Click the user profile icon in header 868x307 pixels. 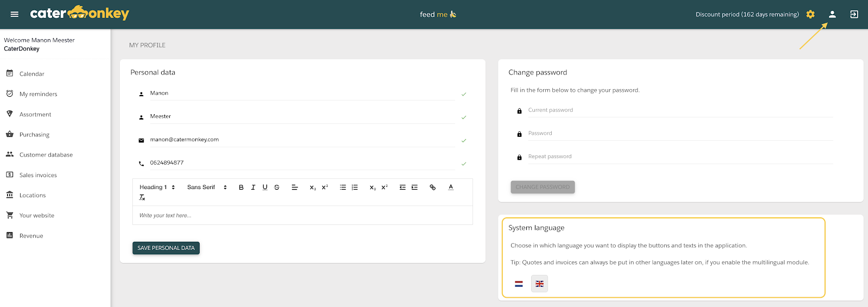(832, 14)
